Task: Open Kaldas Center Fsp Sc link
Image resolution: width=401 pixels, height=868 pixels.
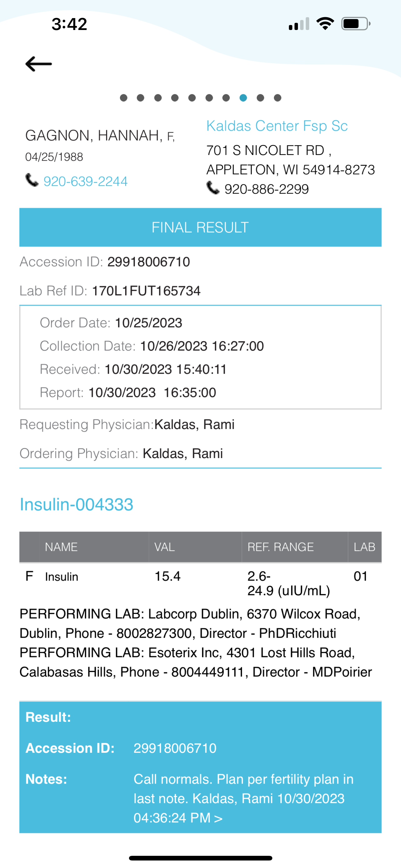Action: 277,126
